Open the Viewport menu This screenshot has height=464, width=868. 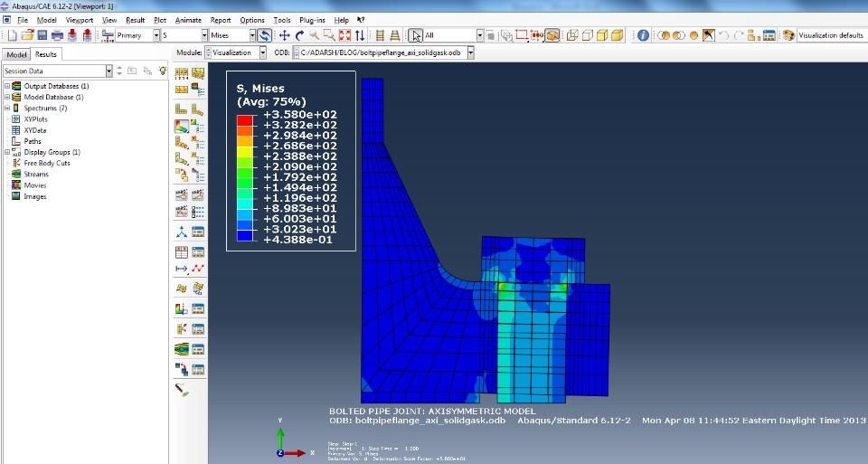click(80, 20)
